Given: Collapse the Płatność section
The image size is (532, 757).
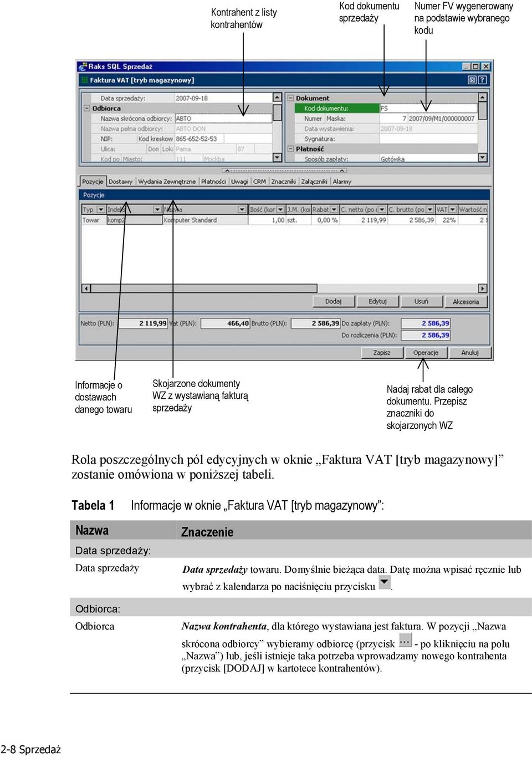Looking at the screenshot, I should click(290, 149).
